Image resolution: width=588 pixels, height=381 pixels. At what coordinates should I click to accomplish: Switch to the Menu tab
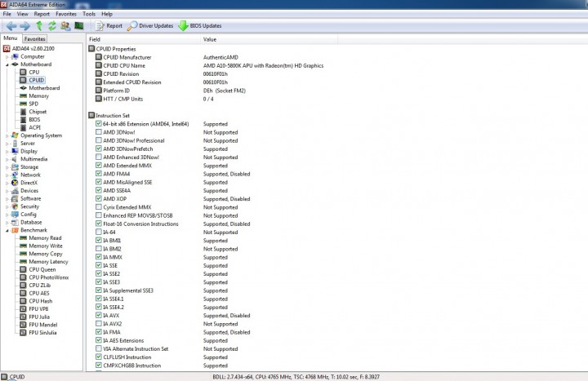point(11,38)
